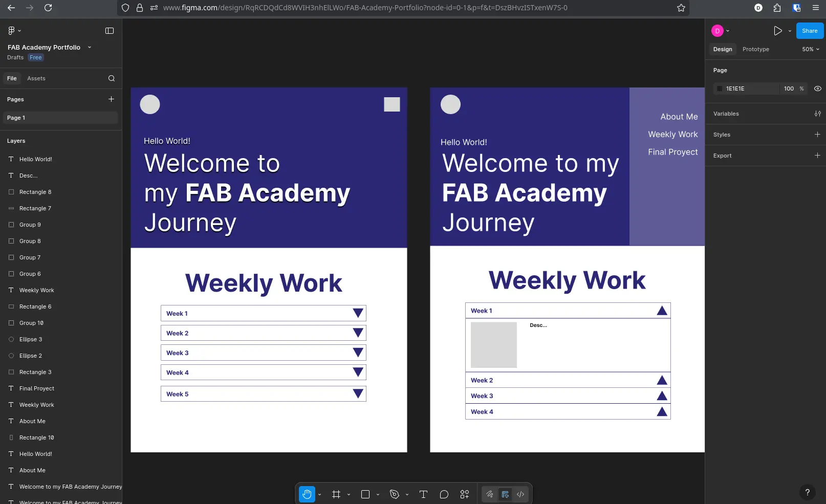Open the layers search icon
The width and height of the screenshot is (826, 504).
111,78
